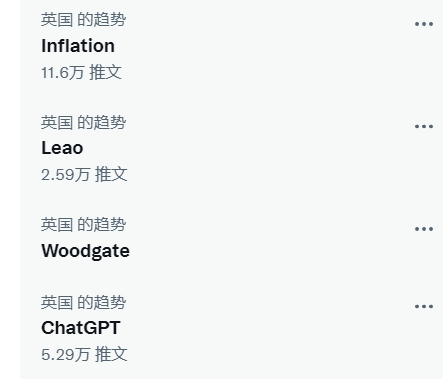Select the empty area right of Woodgate title

270,251
